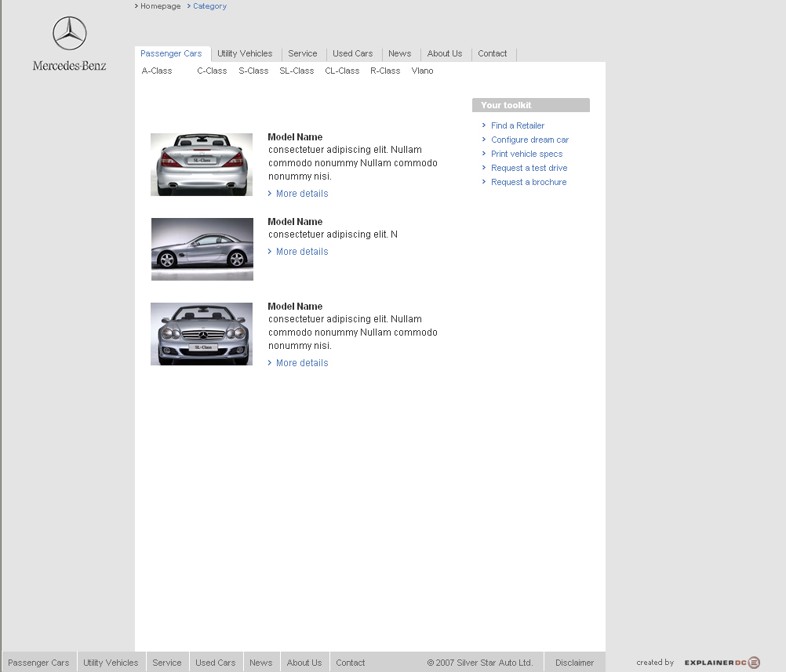Open the rear-view SL-Class car thumbnail
Screen dimensions: 786x672
[202, 165]
